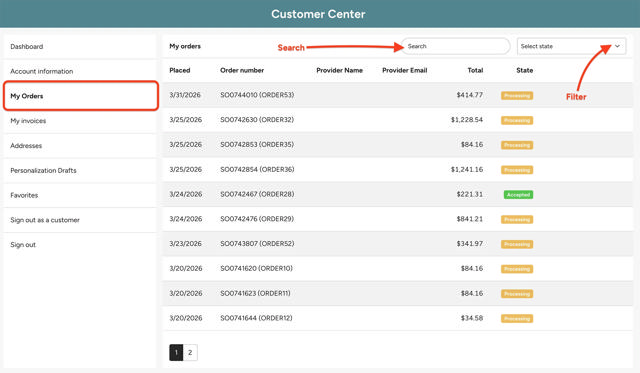This screenshot has height=373, width=640.
Task: Click the $341.97 total
Action: [x=470, y=244]
